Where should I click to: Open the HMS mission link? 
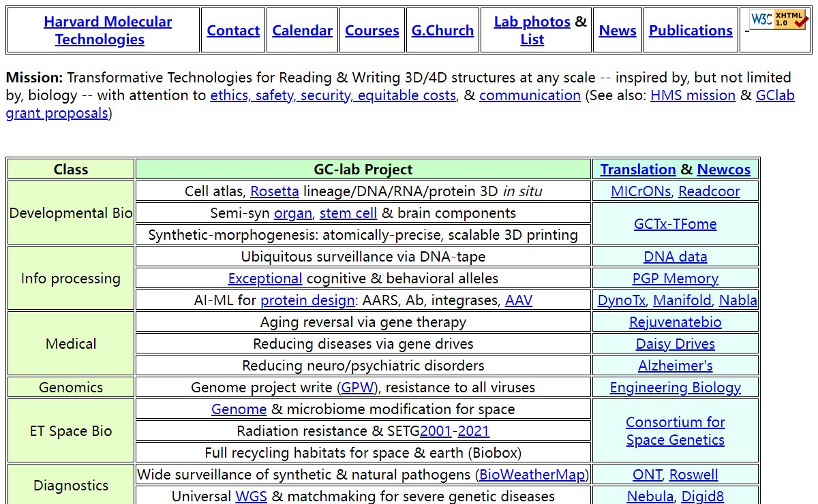click(x=693, y=95)
